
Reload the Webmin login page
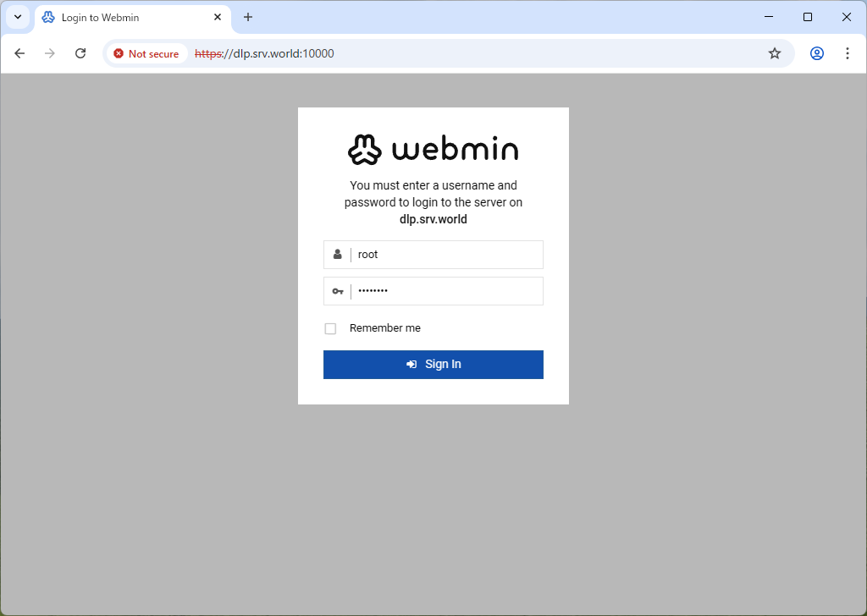[80, 53]
